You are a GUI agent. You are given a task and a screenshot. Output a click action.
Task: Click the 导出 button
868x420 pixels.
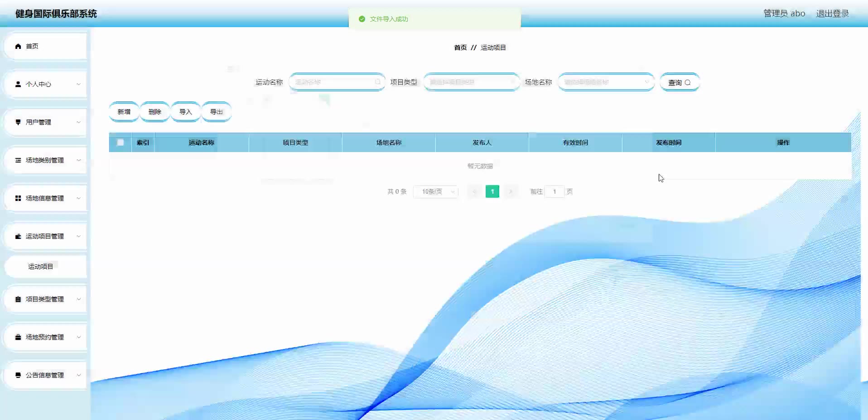tap(217, 112)
